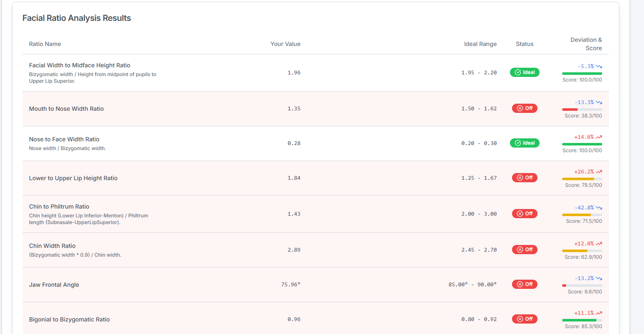Click the Facial Ratio Analysis Results heading
The width and height of the screenshot is (644, 334).
(x=77, y=18)
